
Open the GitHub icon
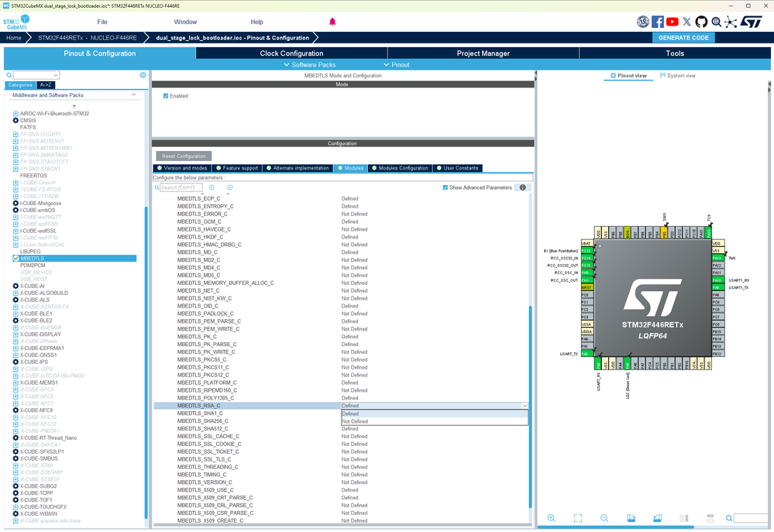click(701, 22)
